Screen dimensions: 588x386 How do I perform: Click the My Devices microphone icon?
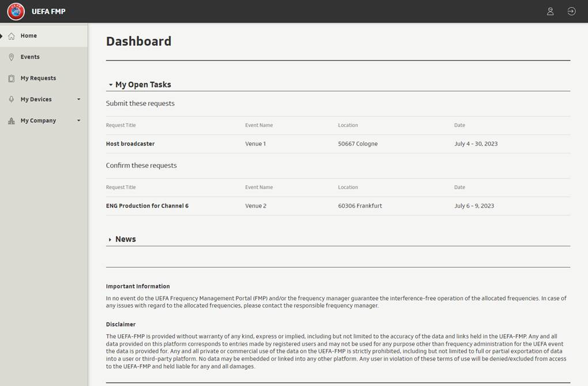pos(12,100)
